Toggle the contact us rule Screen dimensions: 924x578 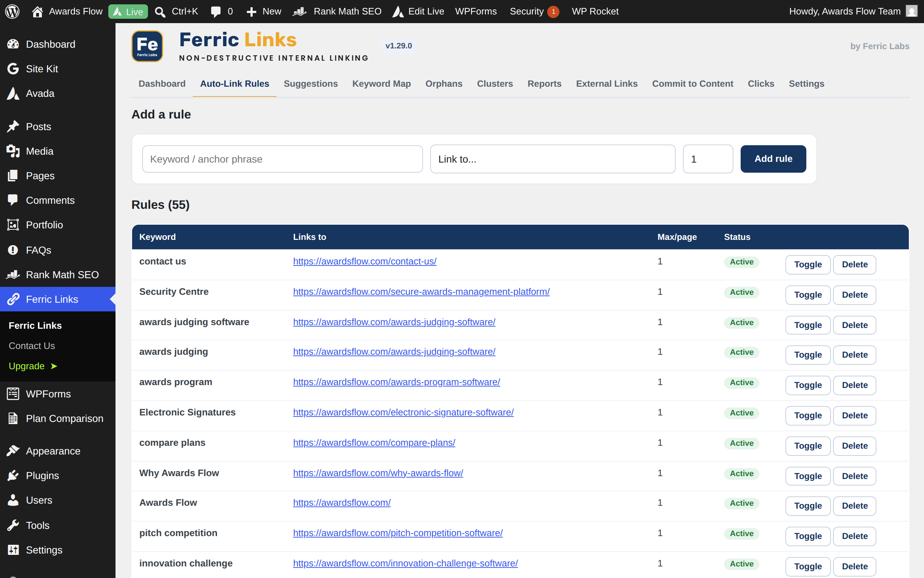pyautogui.click(x=807, y=264)
